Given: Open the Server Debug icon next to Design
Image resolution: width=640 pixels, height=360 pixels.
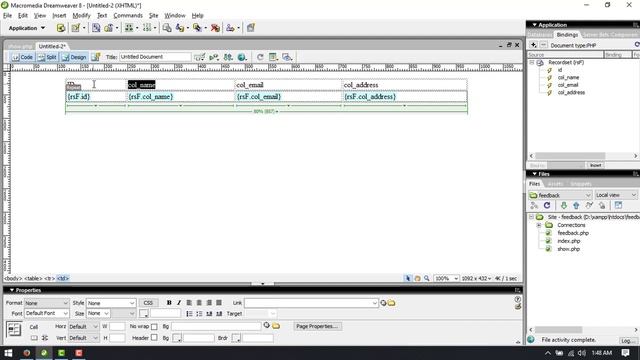Looking at the screenshot, I should [96, 57].
